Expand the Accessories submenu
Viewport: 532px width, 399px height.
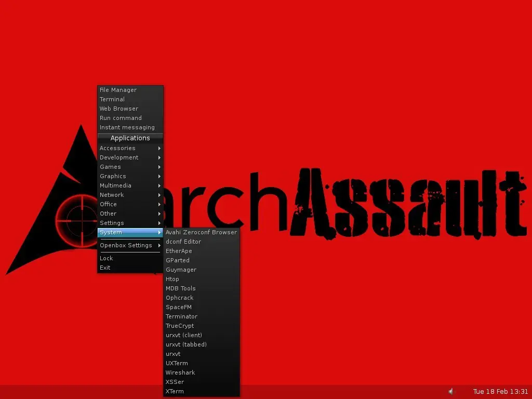coord(130,148)
